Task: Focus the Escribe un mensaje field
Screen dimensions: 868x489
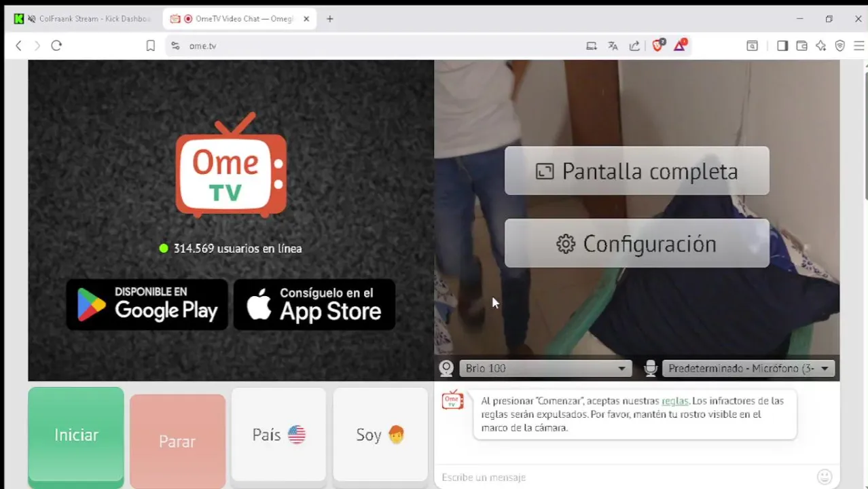Action: pos(625,477)
